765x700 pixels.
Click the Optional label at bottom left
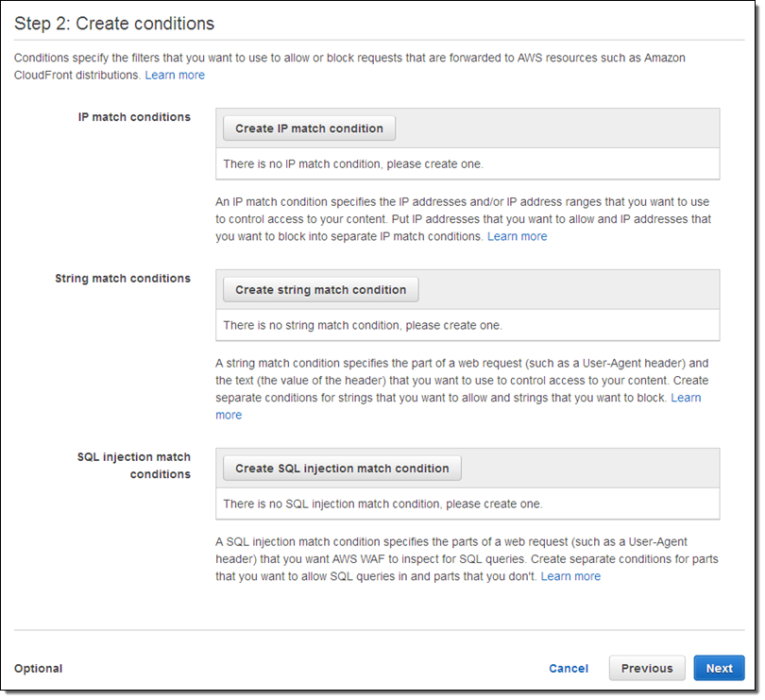tap(39, 669)
